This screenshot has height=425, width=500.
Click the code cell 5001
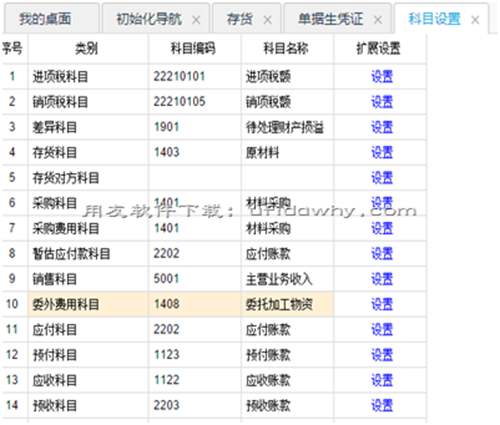click(x=195, y=279)
